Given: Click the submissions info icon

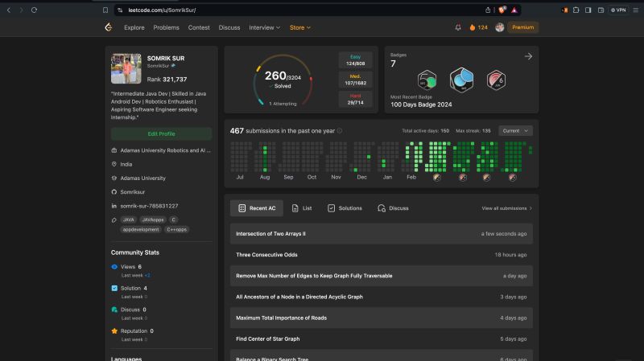Looking at the screenshot, I should (x=340, y=131).
